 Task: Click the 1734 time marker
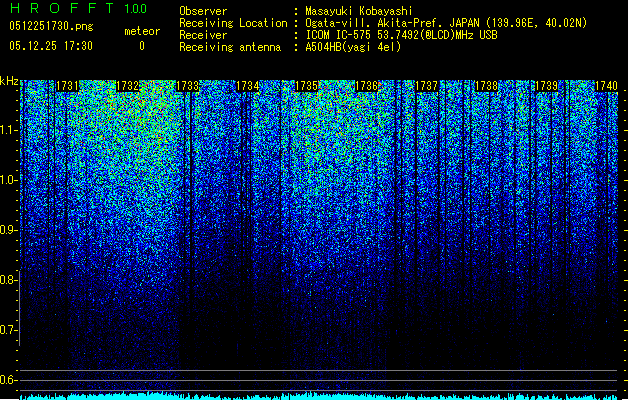coord(247,86)
